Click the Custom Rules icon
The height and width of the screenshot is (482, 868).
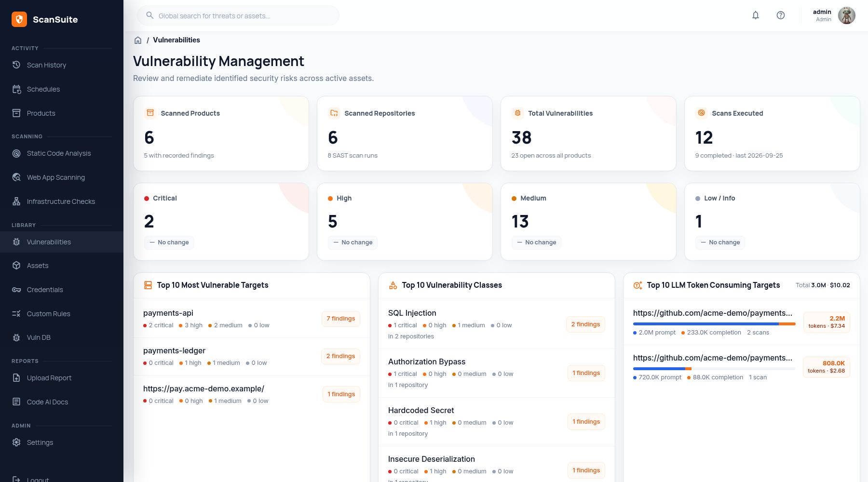[16, 314]
